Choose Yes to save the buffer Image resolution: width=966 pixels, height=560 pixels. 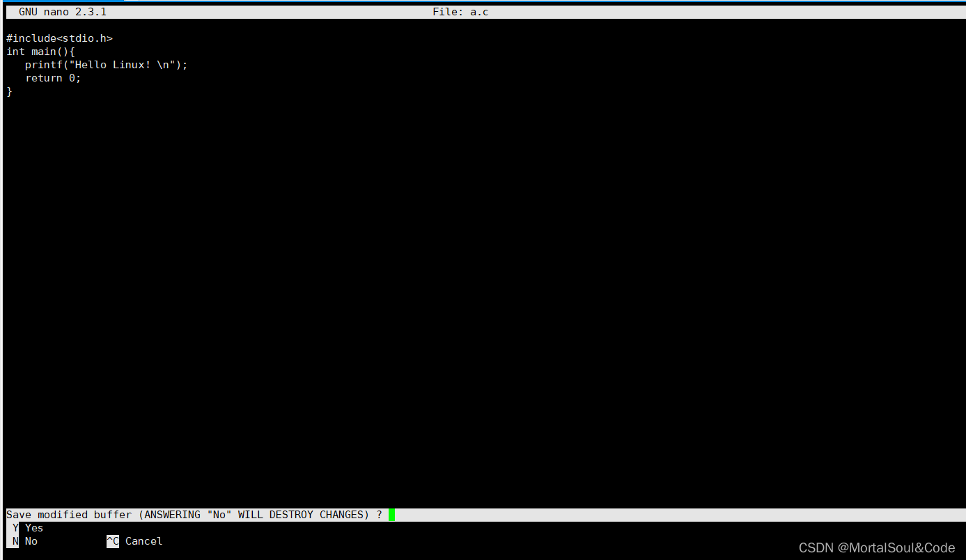[34, 528]
